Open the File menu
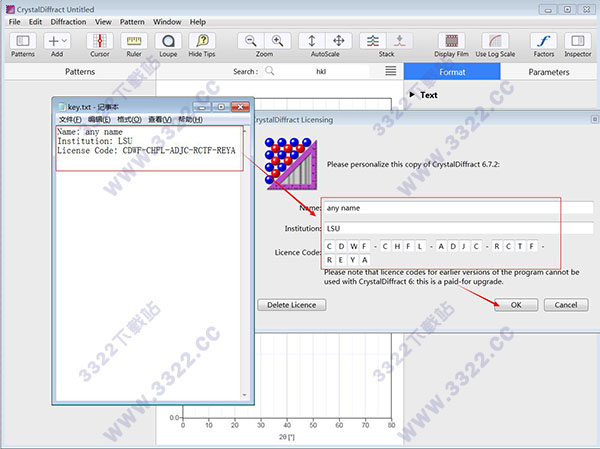The image size is (600, 449). (15, 22)
